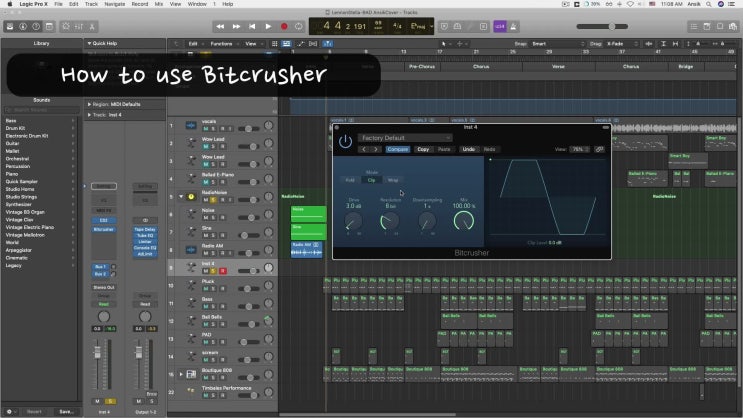Select Fold mode in Bitcrusher
The height and width of the screenshot is (418, 743).
[x=350, y=180]
